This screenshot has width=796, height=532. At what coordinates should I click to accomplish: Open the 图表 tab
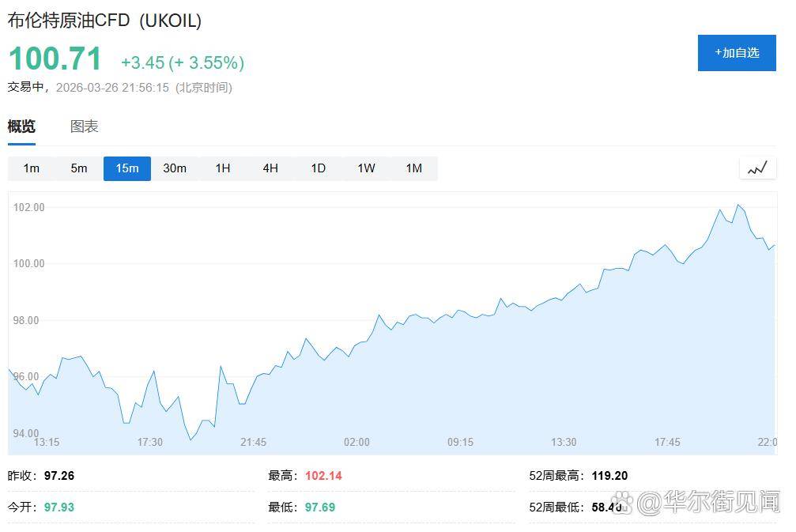tap(84, 126)
